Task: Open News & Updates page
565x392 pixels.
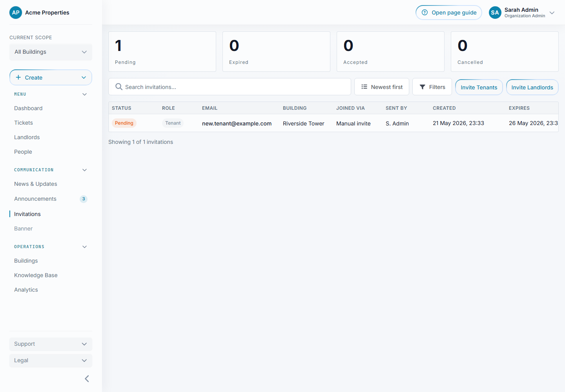Action: [x=36, y=184]
